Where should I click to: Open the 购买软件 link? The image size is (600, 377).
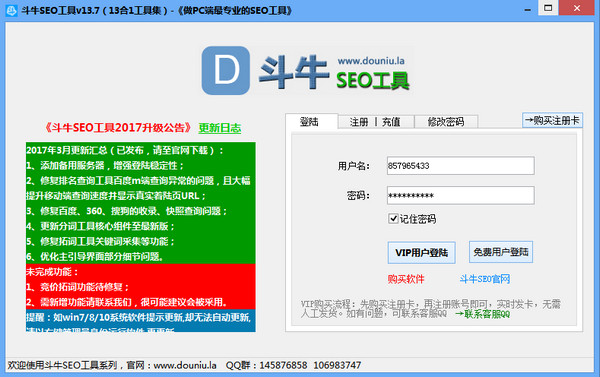tap(406, 279)
